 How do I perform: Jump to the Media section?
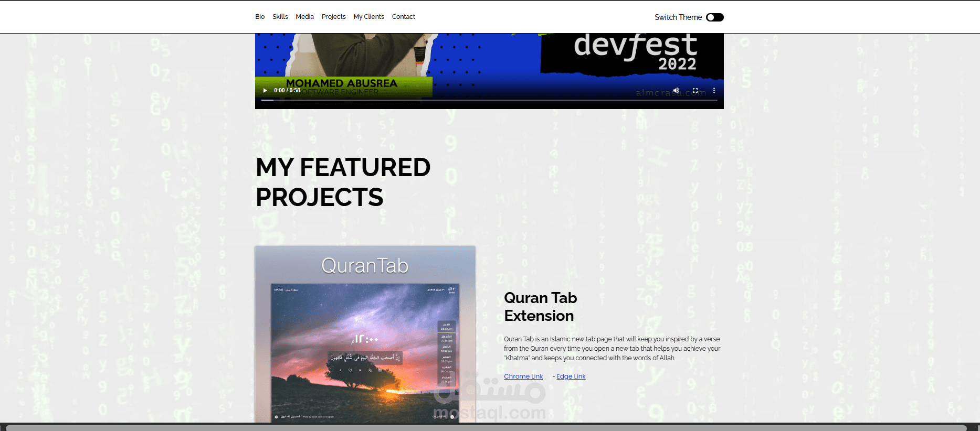click(304, 17)
